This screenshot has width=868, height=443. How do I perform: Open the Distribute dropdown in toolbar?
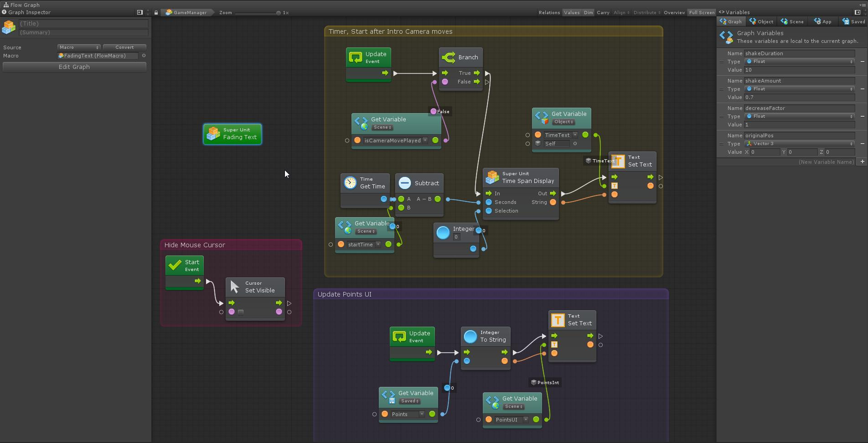pyautogui.click(x=647, y=13)
